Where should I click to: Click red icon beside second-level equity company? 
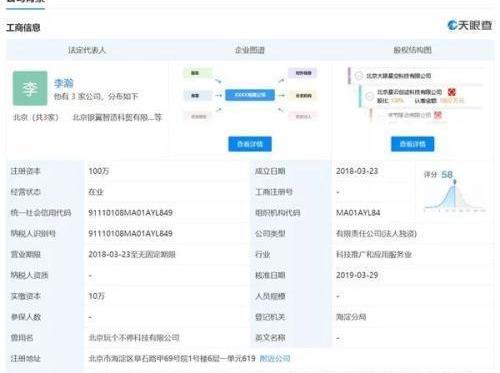click(x=451, y=92)
